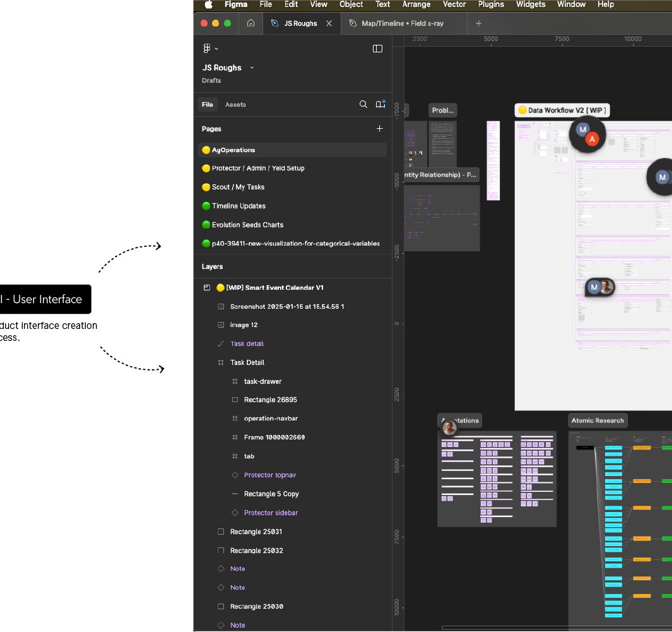
Task: Toggle the sidebar panel layout icon
Action: click(x=377, y=49)
